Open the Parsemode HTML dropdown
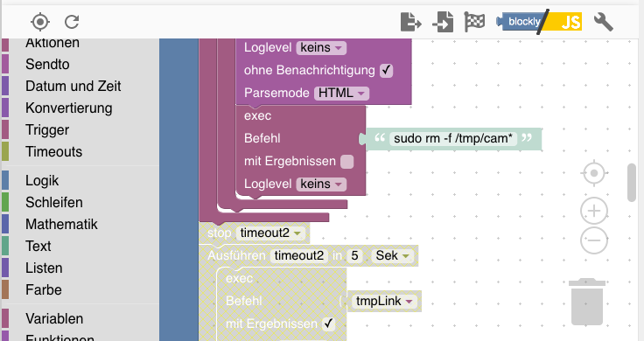The width and height of the screenshot is (644, 341). (341, 94)
